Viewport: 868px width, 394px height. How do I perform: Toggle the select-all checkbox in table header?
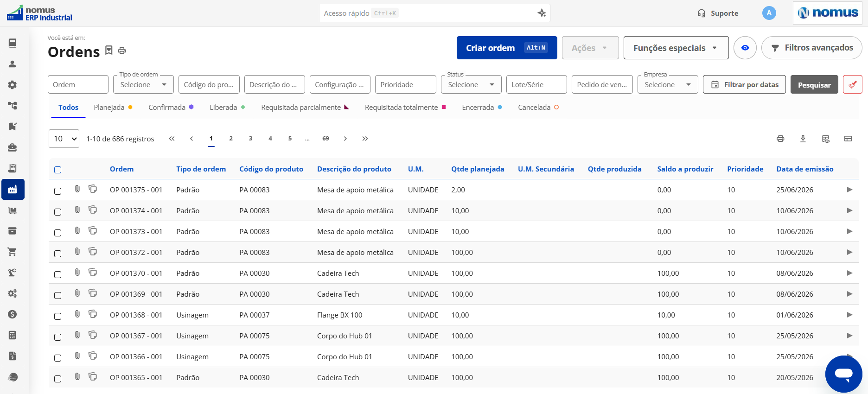pos(58,170)
